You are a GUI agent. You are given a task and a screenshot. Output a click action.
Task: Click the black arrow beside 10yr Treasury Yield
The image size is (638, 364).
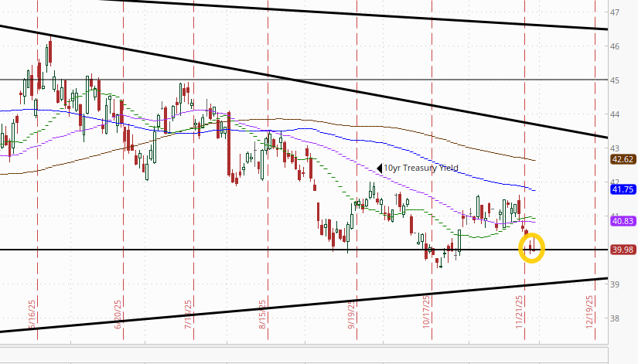(380, 168)
